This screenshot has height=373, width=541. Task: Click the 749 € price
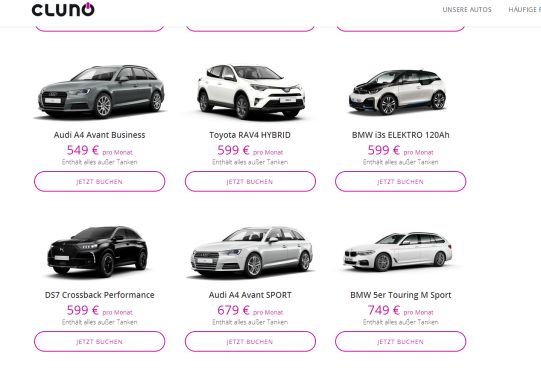[384, 311]
